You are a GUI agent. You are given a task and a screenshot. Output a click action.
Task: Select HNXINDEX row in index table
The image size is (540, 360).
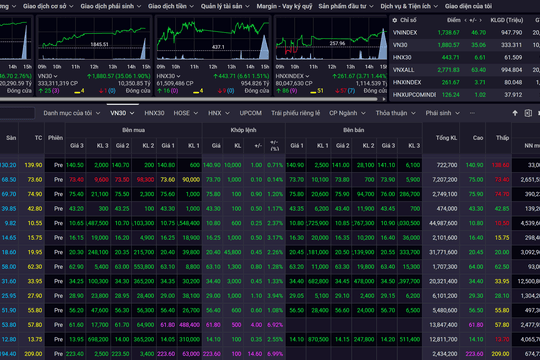[465, 82]
